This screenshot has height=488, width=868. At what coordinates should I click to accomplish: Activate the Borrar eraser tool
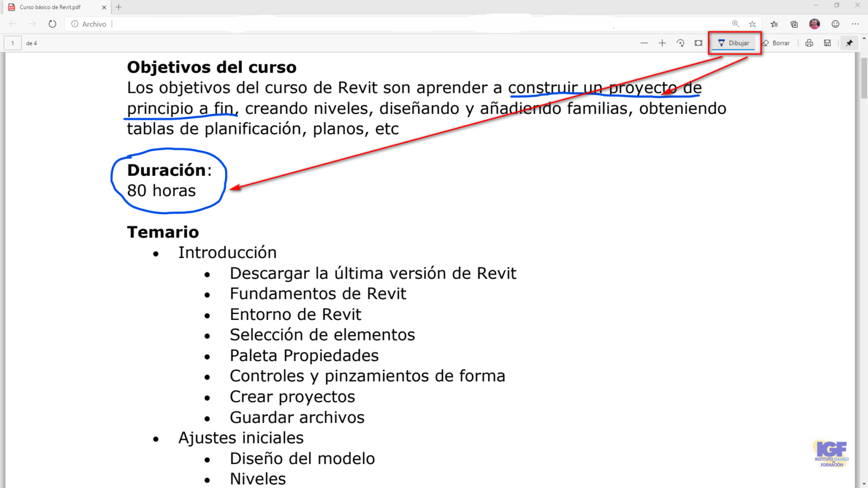point(776,43)
